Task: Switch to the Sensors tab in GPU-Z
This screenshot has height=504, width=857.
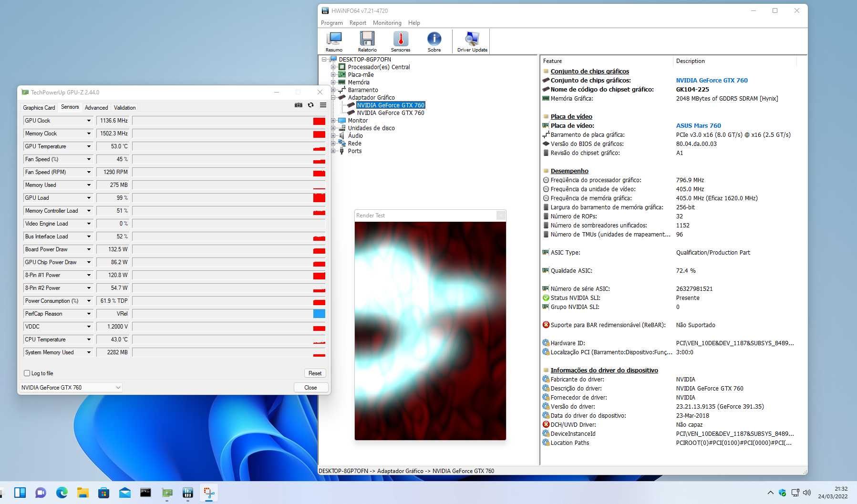Action: point(70,107)
